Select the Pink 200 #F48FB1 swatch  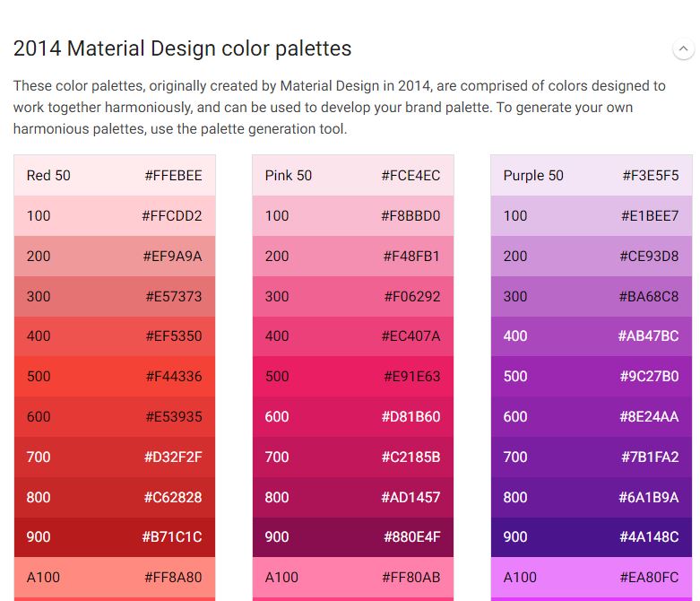tap(353, 256)
